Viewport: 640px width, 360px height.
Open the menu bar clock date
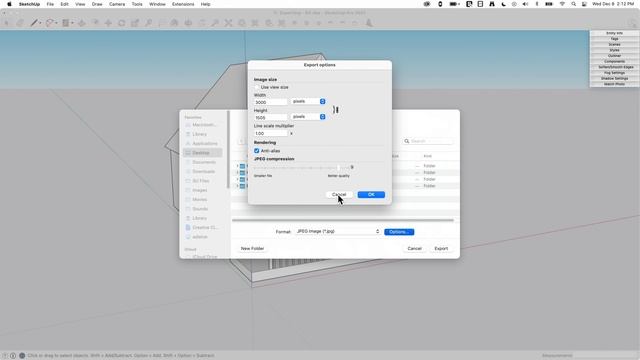click(613, 4)
